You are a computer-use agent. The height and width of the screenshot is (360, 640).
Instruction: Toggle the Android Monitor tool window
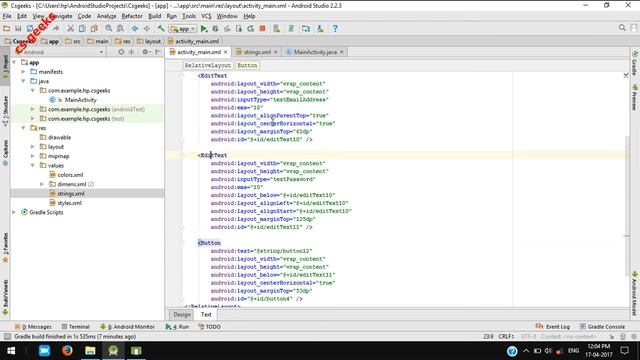click(127, 327)
